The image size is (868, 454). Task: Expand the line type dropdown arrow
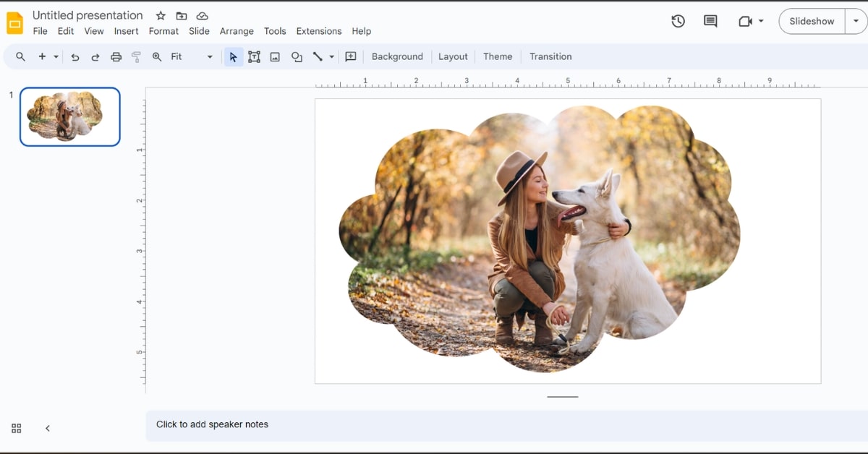tap(331, 56)
